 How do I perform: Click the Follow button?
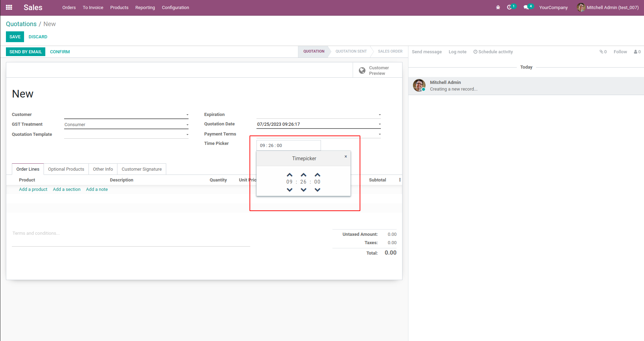pos(620,52)
